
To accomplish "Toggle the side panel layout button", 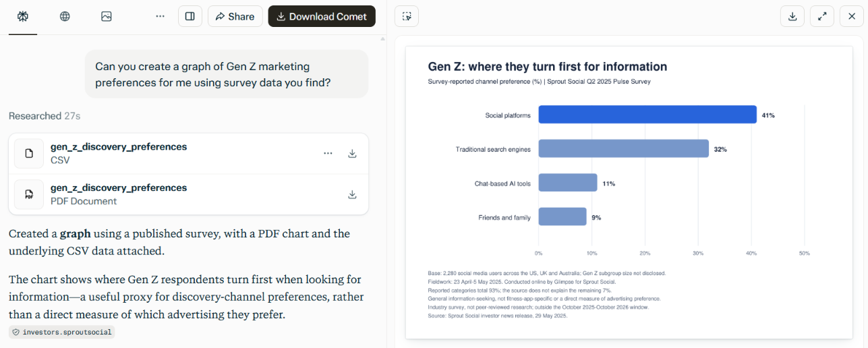I will click(190, 16).
